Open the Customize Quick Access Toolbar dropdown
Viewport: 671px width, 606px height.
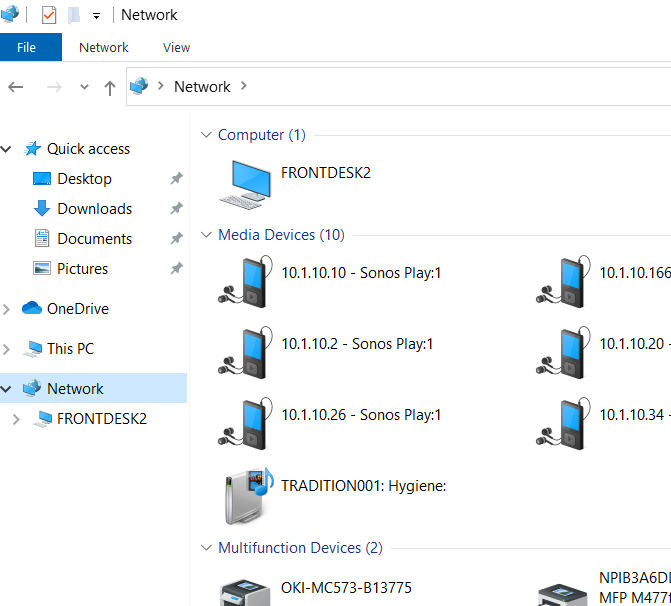[x=96, y=16]
